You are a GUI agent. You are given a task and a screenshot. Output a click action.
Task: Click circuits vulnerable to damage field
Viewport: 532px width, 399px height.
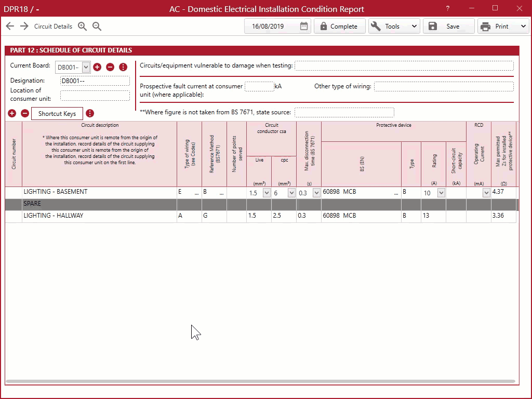tap(404, 65)
